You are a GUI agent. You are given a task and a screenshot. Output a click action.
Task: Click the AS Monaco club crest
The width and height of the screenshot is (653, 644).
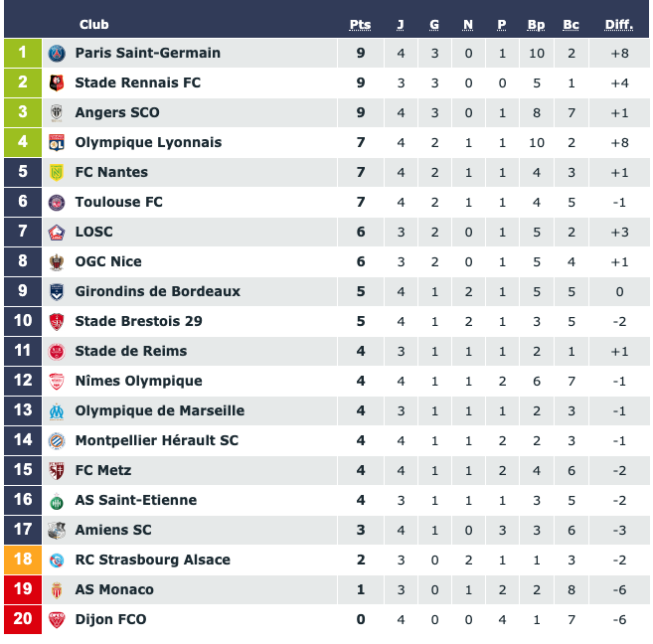[x=57, y=590]
